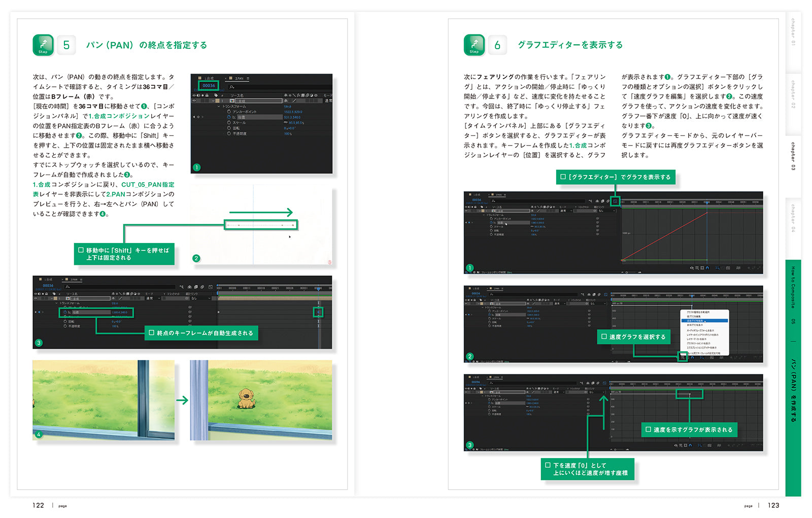Toggle layer visibility eye in first timeline panel

click(x=194, y=101)
